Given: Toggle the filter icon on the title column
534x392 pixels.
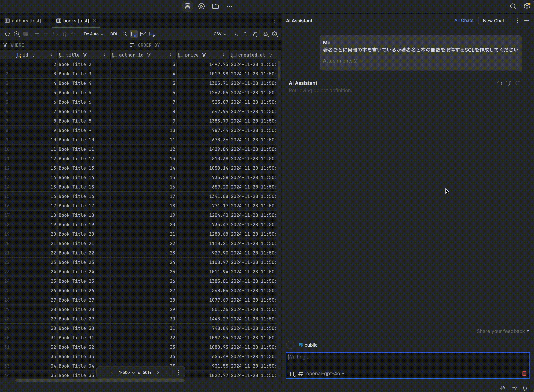Looking at the screenshot, I should click(x=85, y=55).
